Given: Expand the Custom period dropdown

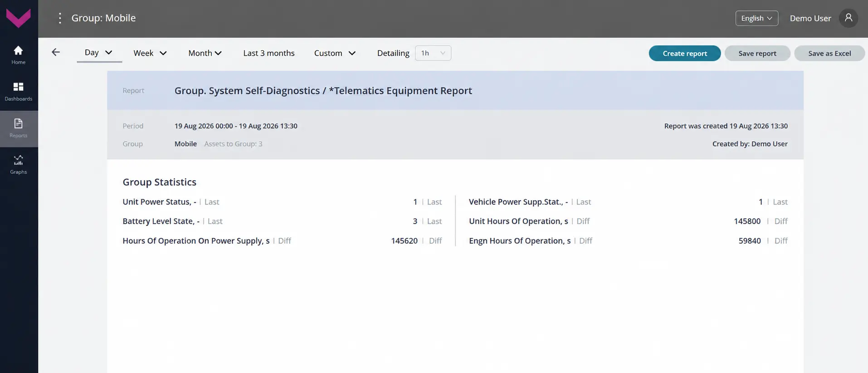Looking at the screenshot, I should coord(335,53).
